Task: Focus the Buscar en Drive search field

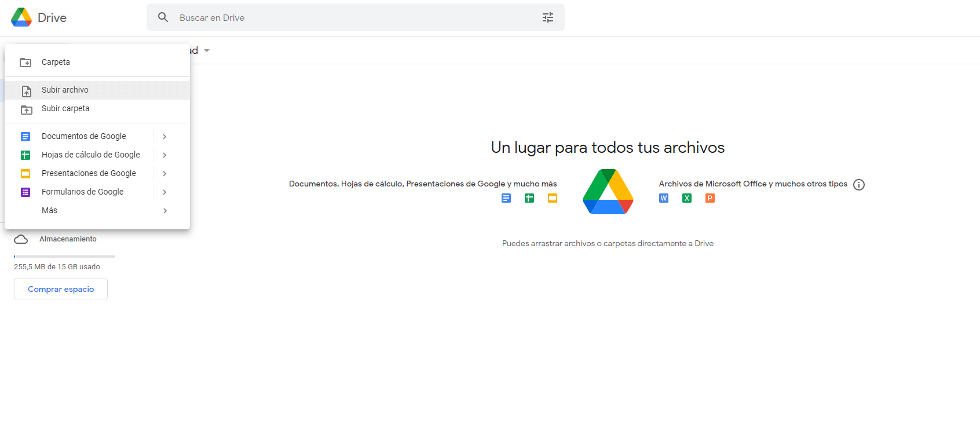Action: coord(356,17)
